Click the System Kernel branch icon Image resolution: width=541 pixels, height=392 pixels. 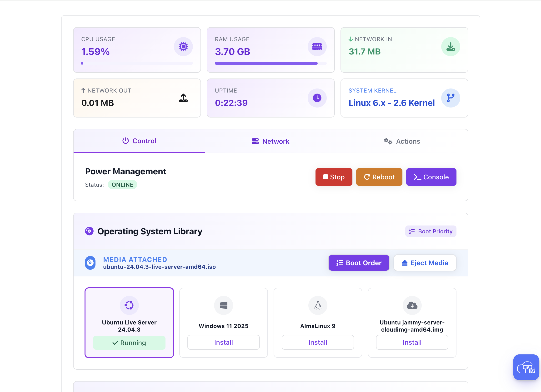pyautogui.click(x=451, y=98)
